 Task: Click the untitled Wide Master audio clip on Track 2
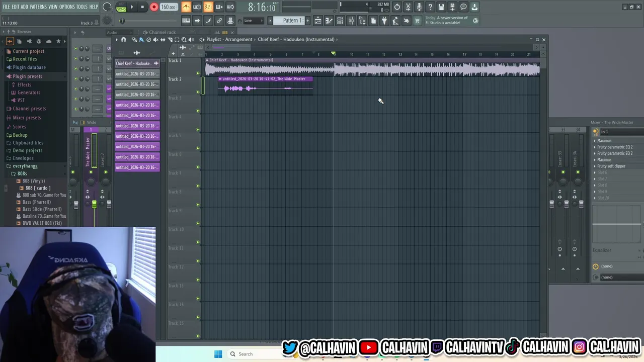265,85
